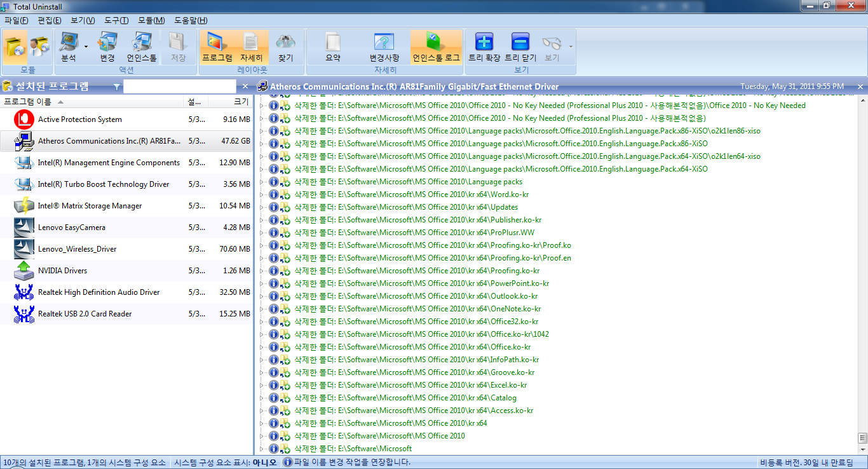Click info icon on the Word.ko-kr row

pyautogui.click(x=274, y=194)
